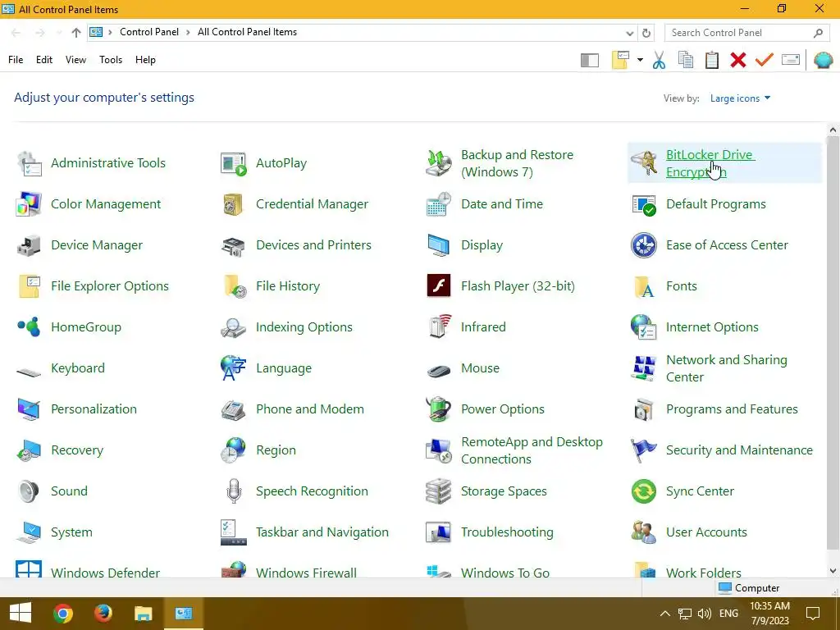The image size is (840, 630).
Task: Open the Indexing Options icon
Action: coord(233,326)
